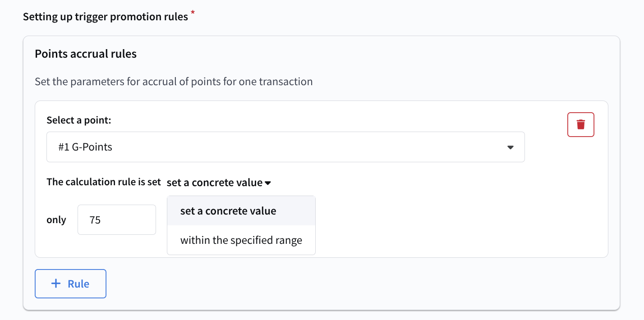The image size is (644, 320).
Task: Click the "Set the parameters for accrual" description
Action: coord(174,82)
